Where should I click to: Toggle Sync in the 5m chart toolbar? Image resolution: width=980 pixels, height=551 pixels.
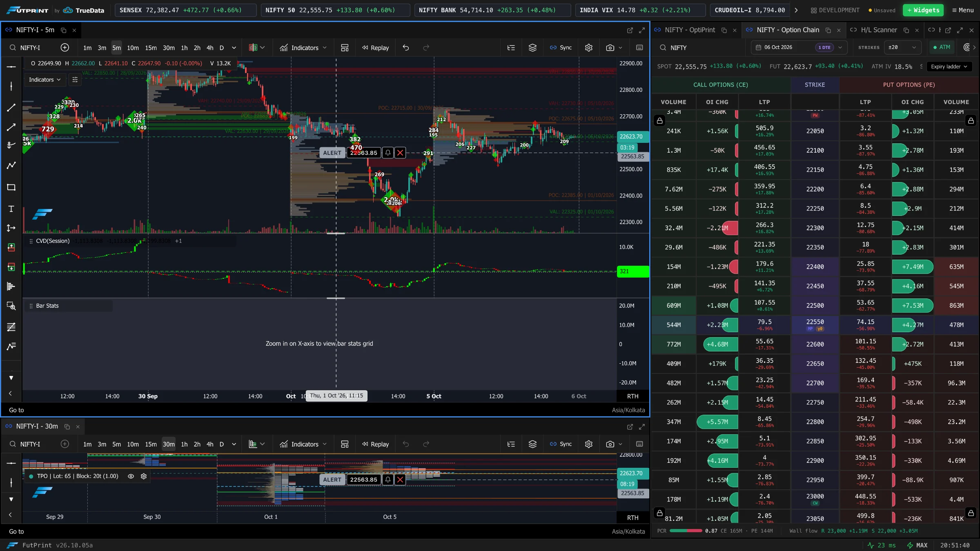point(561,48)
